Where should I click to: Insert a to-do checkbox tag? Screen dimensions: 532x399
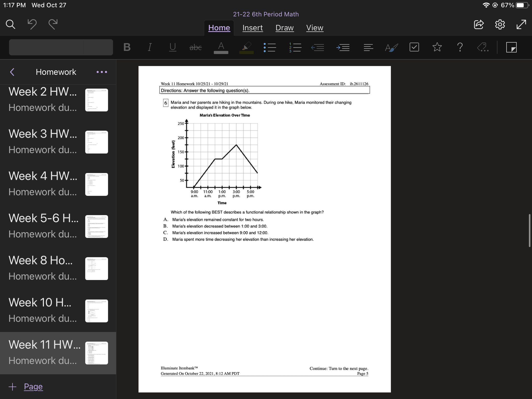414,47
